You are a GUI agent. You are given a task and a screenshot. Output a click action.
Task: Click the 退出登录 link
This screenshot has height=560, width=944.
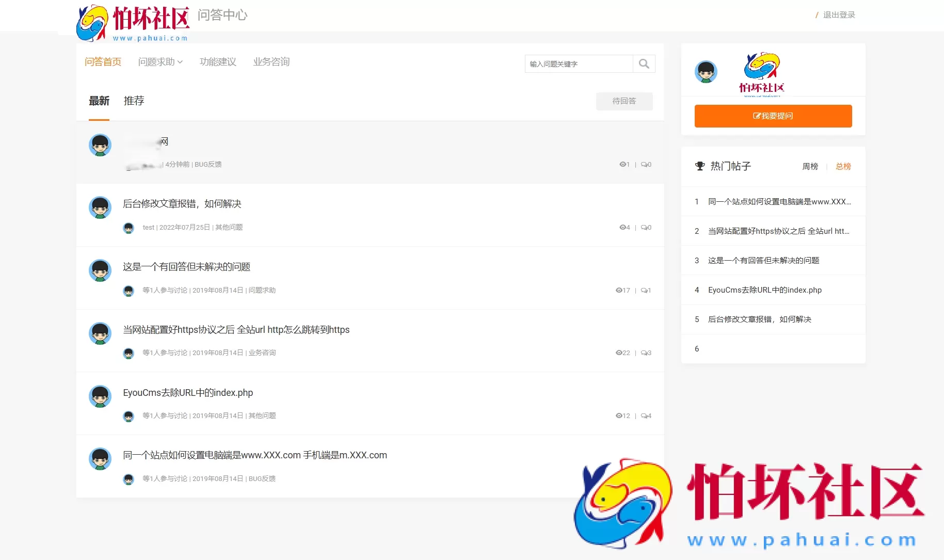click(x=838, y=15)
